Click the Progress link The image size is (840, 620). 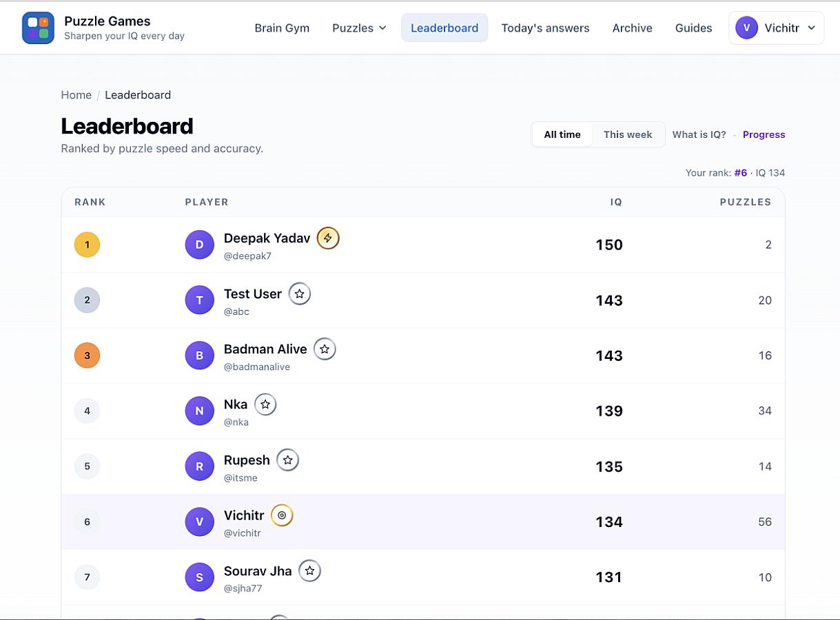pyautogui.click(x=764, y=134)
